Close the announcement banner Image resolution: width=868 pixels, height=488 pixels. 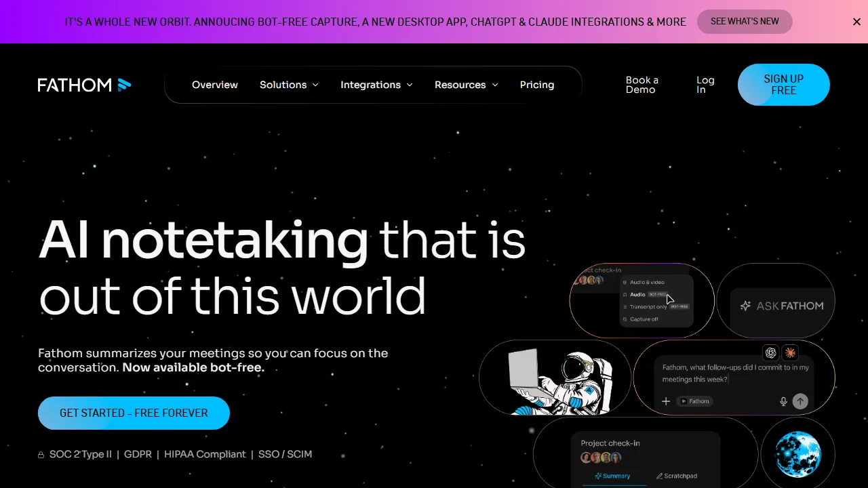pyautogui.click(x=856, y=22)
